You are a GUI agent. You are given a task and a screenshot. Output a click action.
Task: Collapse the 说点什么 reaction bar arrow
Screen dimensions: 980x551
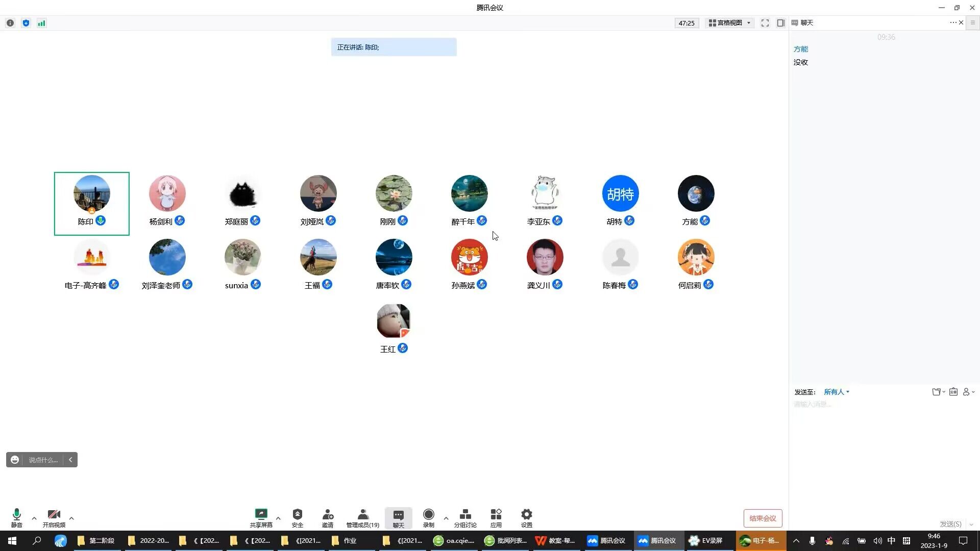click(x=70, y=460)
